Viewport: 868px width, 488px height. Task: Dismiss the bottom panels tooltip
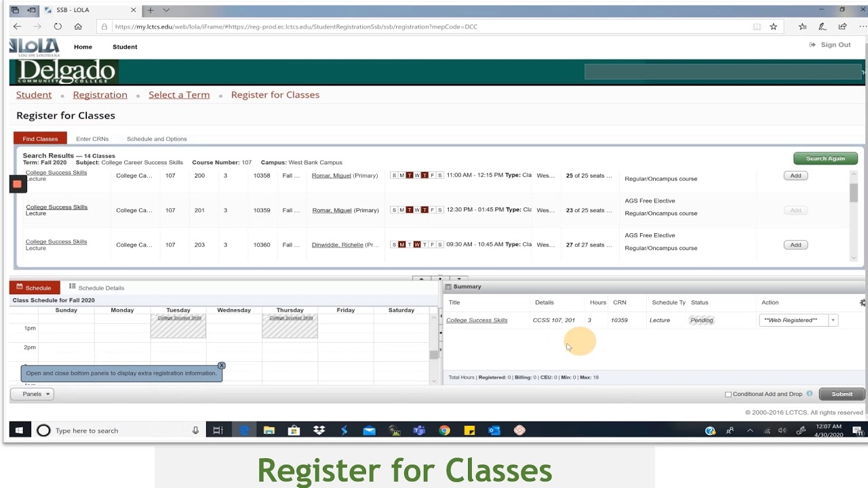(x=221, y=365)
